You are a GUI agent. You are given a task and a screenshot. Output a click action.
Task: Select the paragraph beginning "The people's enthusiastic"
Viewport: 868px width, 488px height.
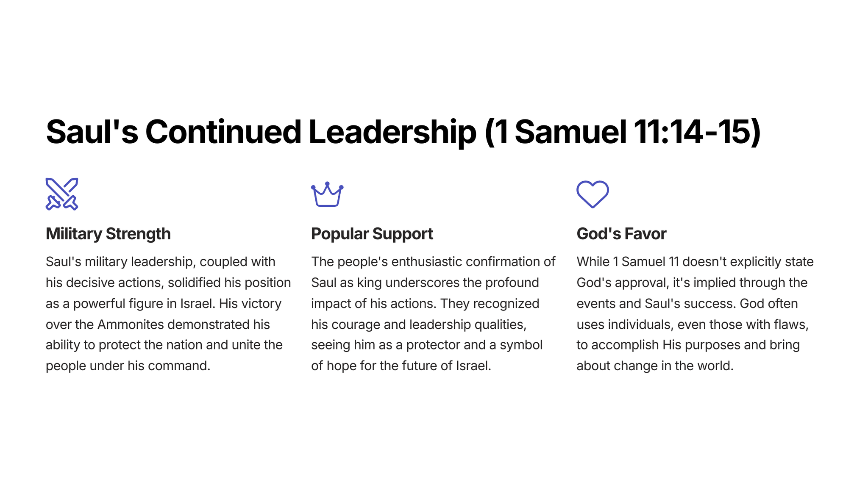tap(433, 313)
